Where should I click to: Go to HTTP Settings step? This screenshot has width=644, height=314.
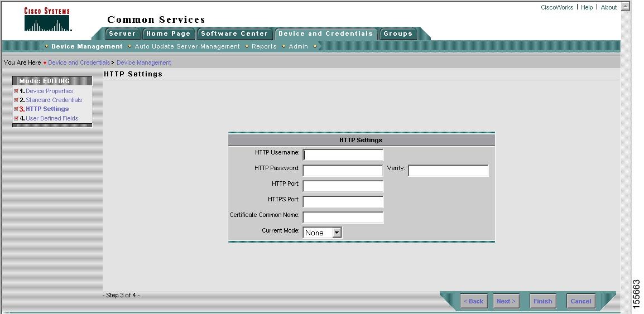click(x=47, y=109)
